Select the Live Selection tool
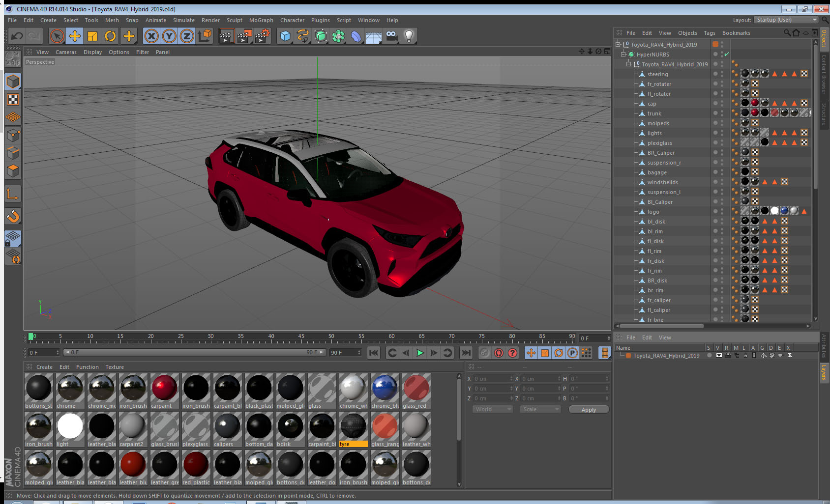Screen dimensions: 830x504 (57, 36)
